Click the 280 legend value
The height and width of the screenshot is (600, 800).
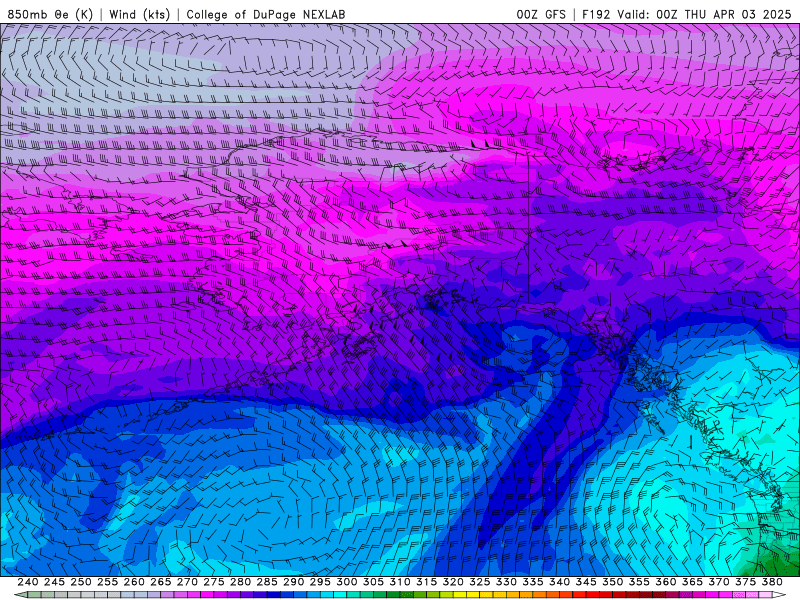pos(240,582)
